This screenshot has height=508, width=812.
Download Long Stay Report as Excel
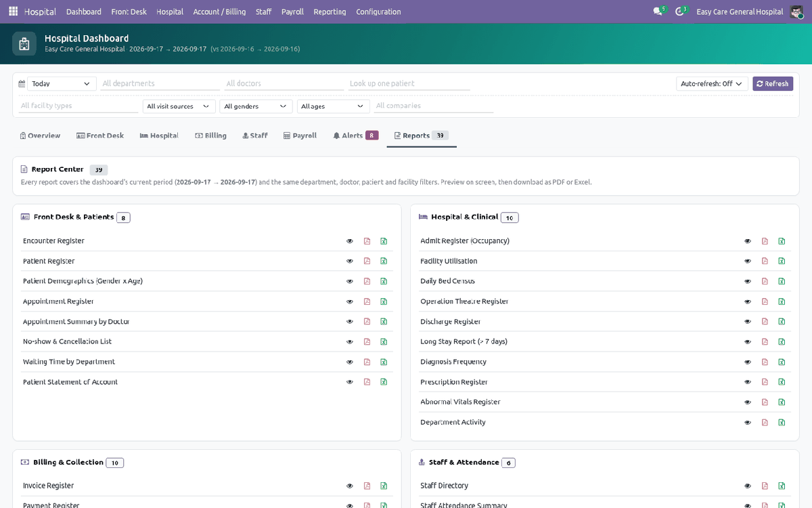coord(782,342)
